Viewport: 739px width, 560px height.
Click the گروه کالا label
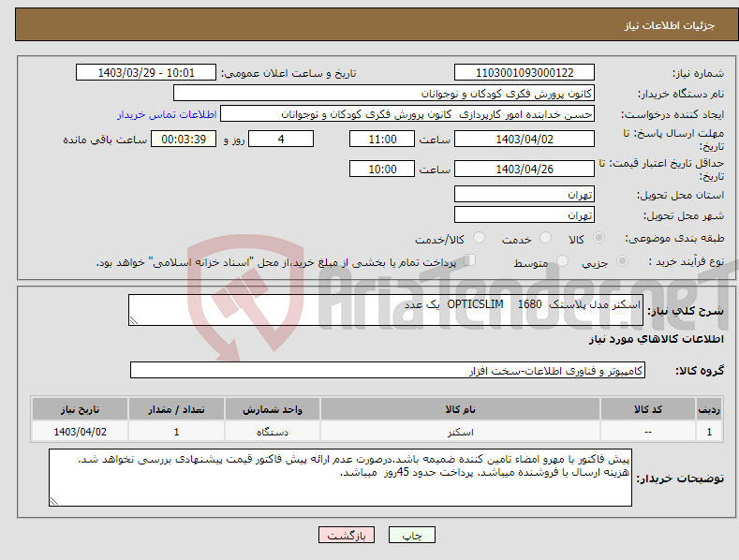pos(700,371)
